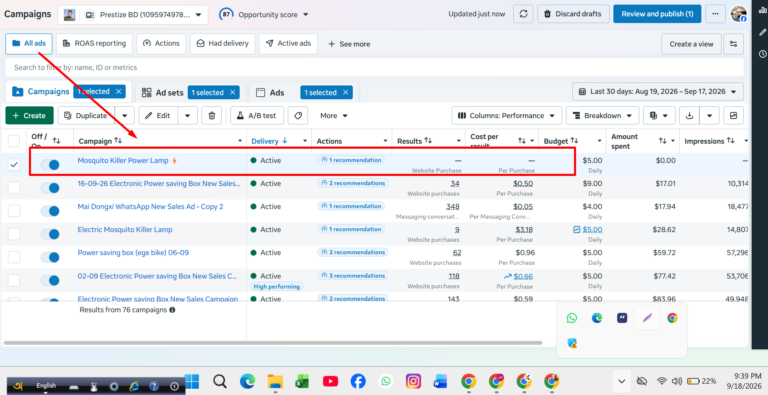This screenshot has width=768, height=395.
Task: Select the All ads view tab
Action: (x=29, y=44)
